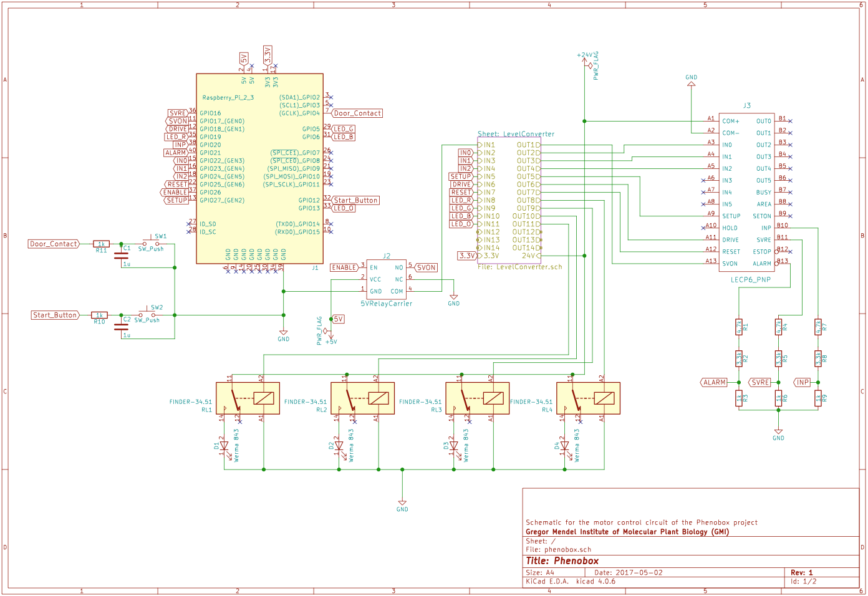Select resistor R10 (1k)
868x596 pixels.
(x=99, y=315)
